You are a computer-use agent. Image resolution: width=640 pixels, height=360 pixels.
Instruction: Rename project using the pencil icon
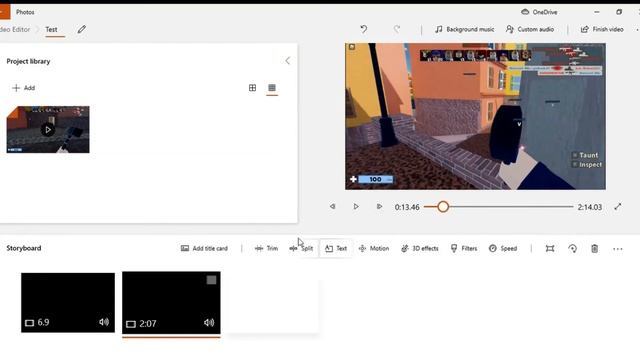coord(82,29)
